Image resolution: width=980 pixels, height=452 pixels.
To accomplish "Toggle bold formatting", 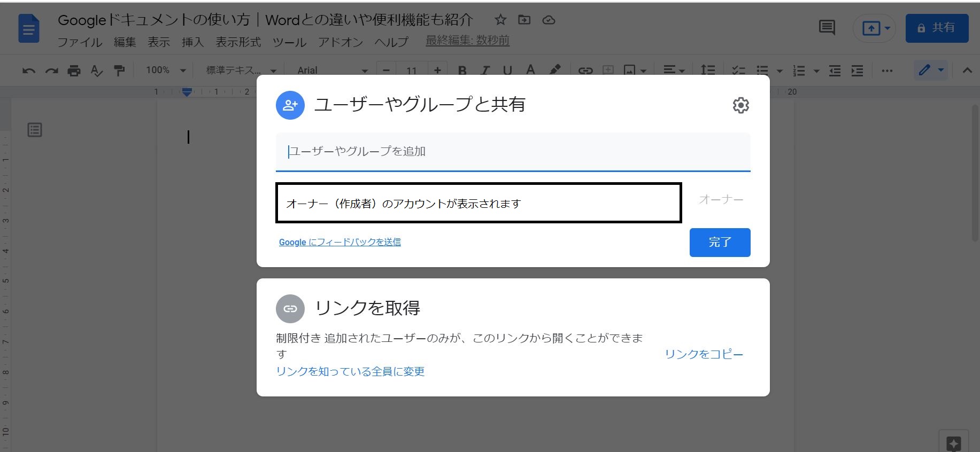I will tap(462, 71).
